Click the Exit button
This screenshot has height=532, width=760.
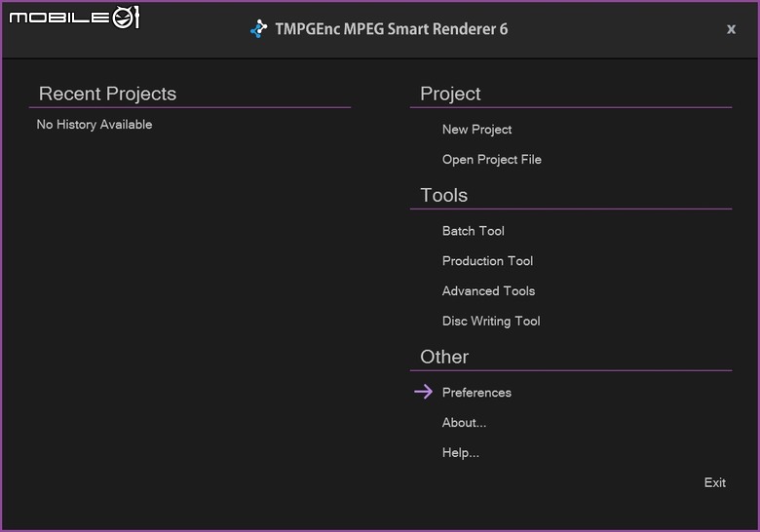[714, 482]
